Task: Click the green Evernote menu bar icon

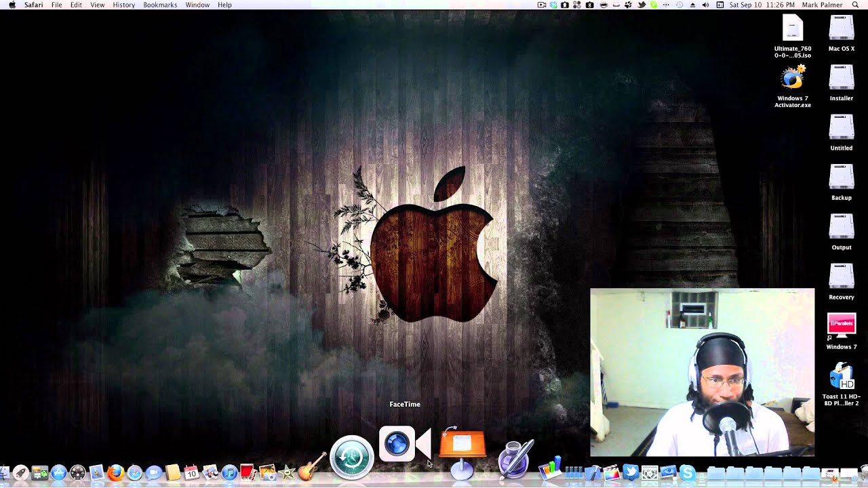Action: coord(654,5)
